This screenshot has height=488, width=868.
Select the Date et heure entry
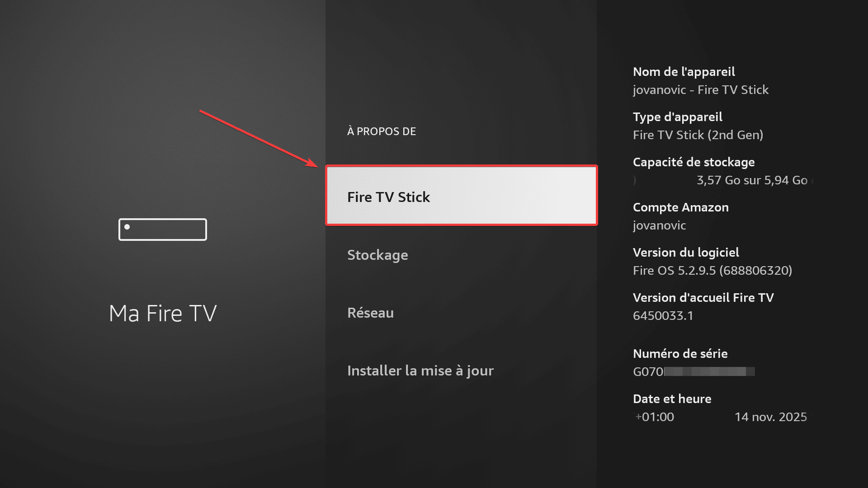(x=672, y=399)
